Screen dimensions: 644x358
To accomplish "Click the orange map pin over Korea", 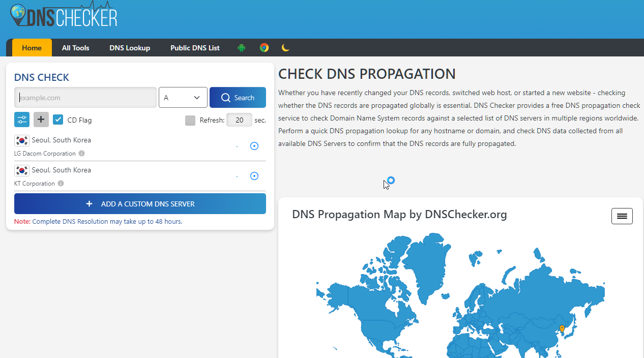I will tap(562, 329).
